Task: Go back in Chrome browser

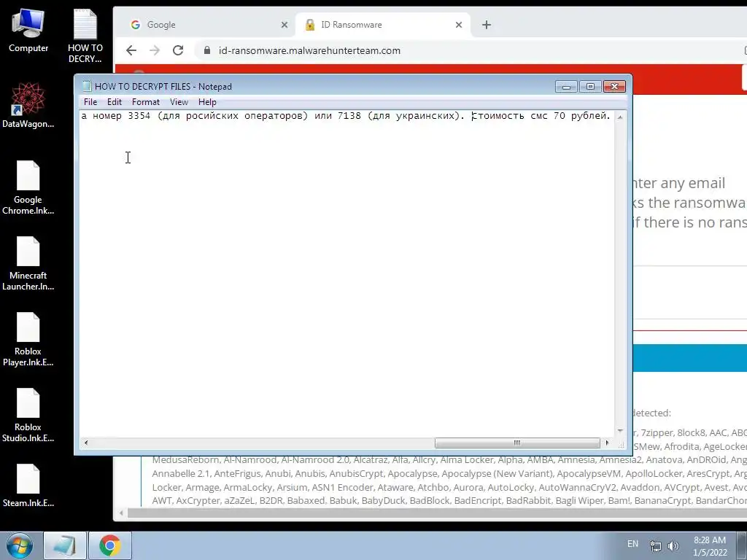Action: pos(131,50)
